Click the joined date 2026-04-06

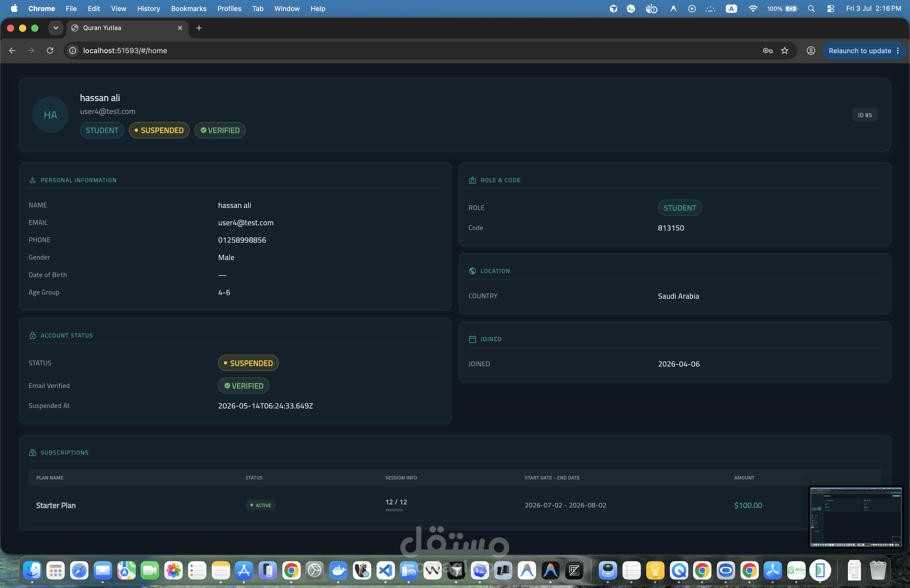(679, 364)
